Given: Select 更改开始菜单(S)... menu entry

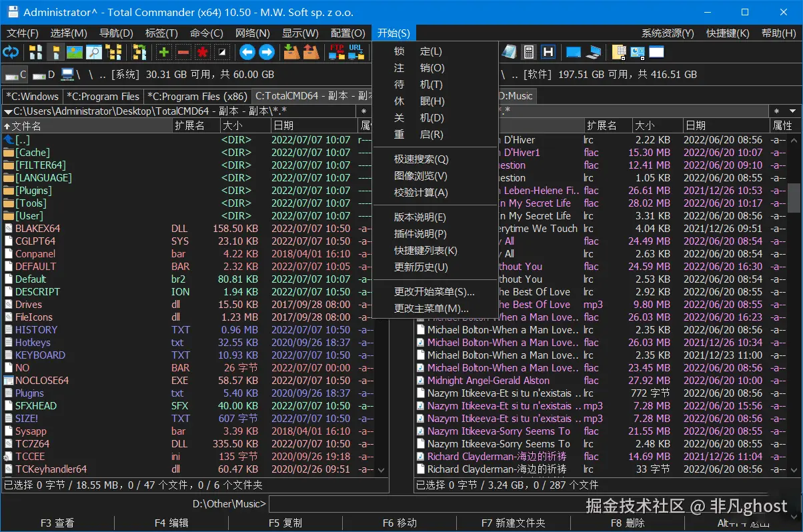Looking at the screenshot, I should click(434, 292).
